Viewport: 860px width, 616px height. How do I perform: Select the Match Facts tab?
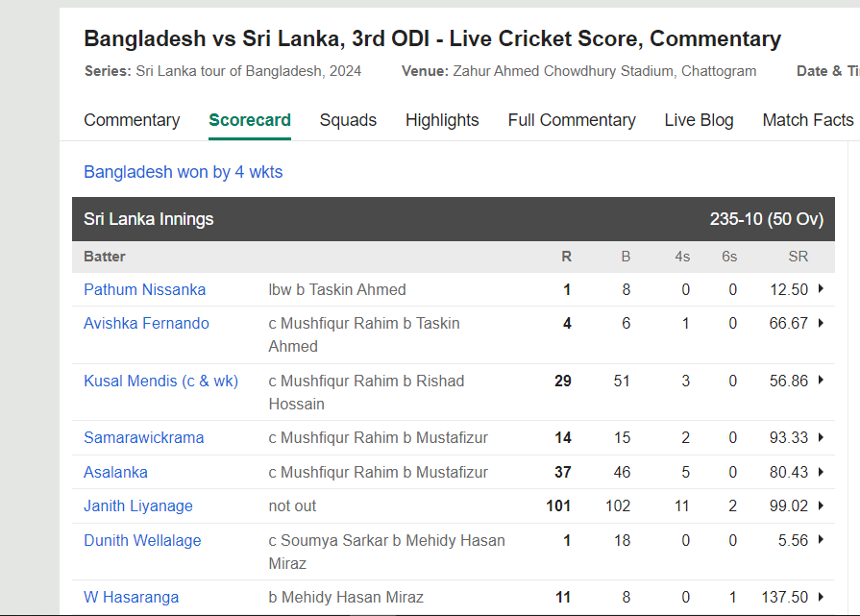click(x=808, y=120)
